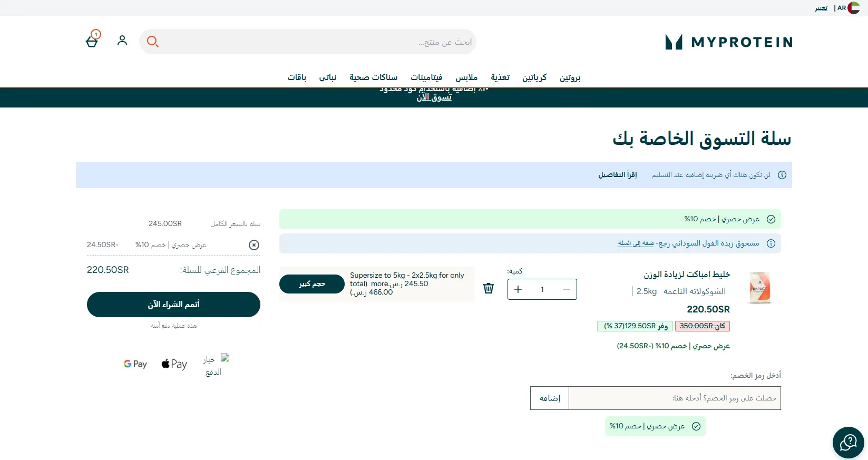868x460 pixels.
Task: Click the سلة التسوق الخاصة بك heading
Action: pyautogui.click(x=702, y=139)
